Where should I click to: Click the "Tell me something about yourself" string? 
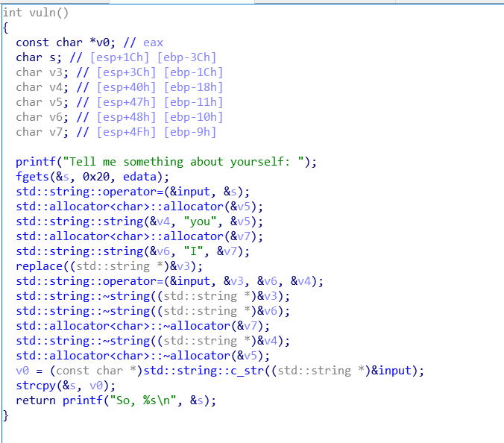pos(183,162)
